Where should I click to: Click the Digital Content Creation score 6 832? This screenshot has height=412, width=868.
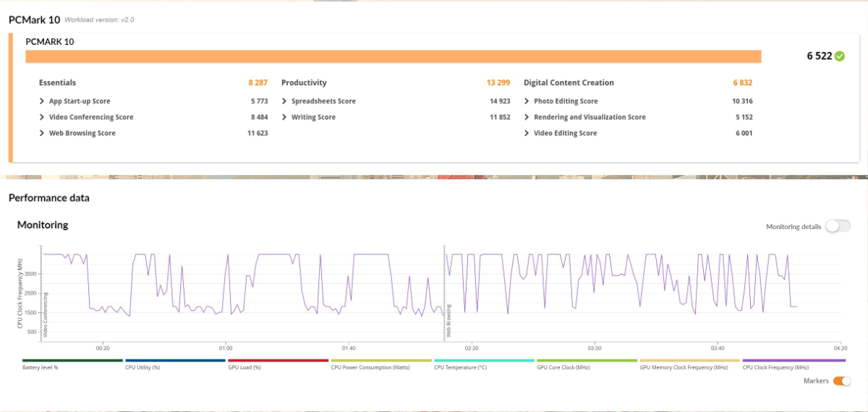742,82
